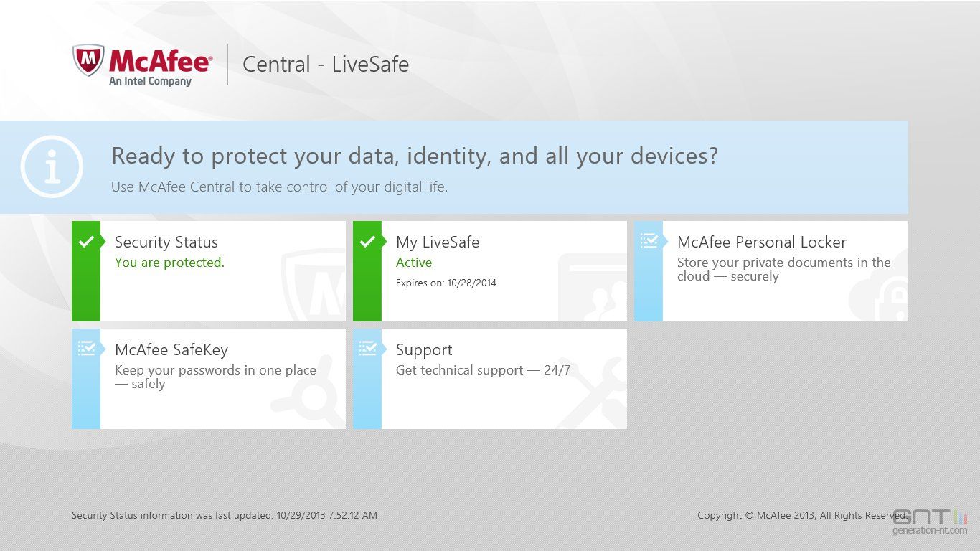The height and width of the screenshot is (551, 980).
Task: Open McAfee Personal Locker title
Action: tap(762, 242)
